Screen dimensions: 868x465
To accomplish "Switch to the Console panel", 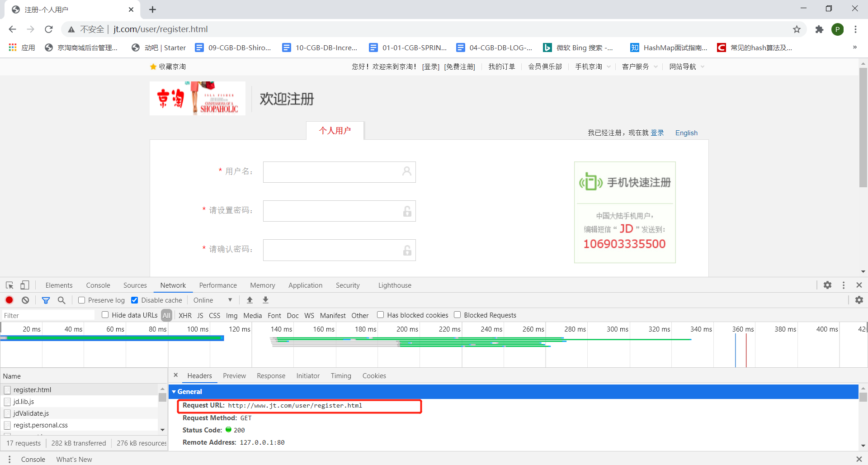I will pyautogui.click(x=98, y=285).
